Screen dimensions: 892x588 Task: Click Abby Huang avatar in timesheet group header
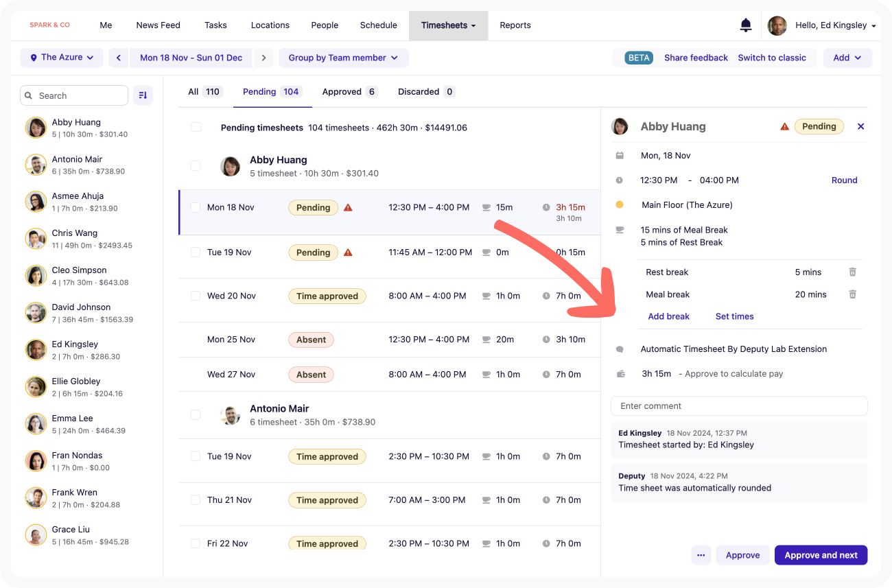click(231, 166)
